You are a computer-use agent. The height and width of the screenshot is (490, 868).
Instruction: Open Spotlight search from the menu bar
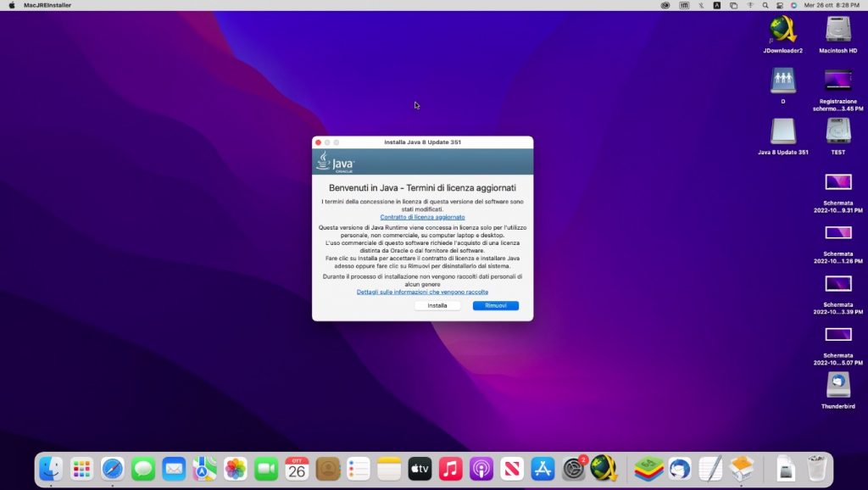(765, 5)
